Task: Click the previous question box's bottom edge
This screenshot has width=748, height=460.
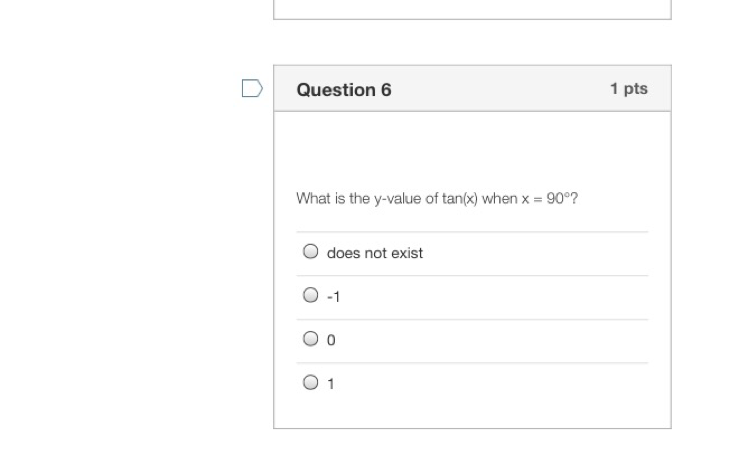Action: pos(472,18)
